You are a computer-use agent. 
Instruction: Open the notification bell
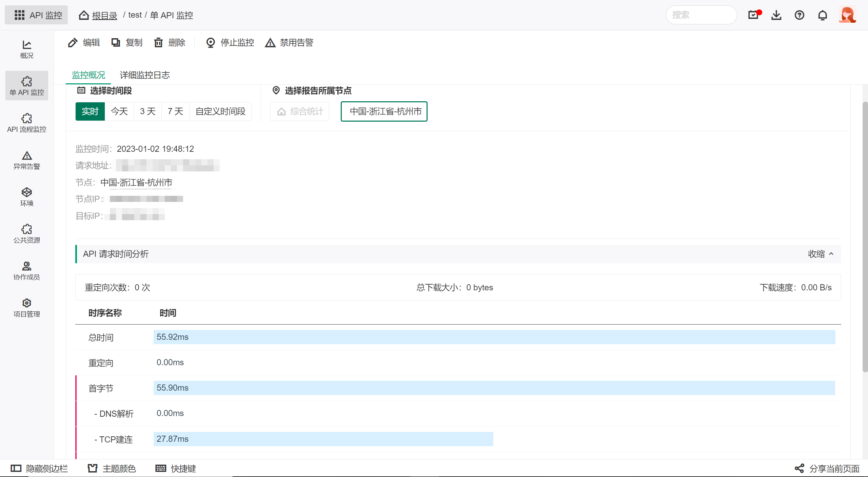(x=822, y=15)
